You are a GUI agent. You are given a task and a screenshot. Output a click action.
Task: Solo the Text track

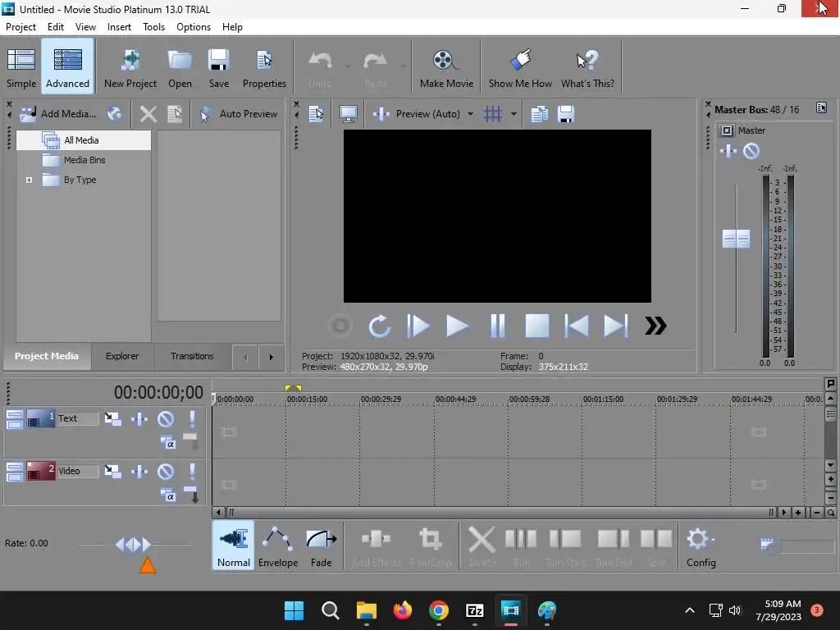(192, 419)
